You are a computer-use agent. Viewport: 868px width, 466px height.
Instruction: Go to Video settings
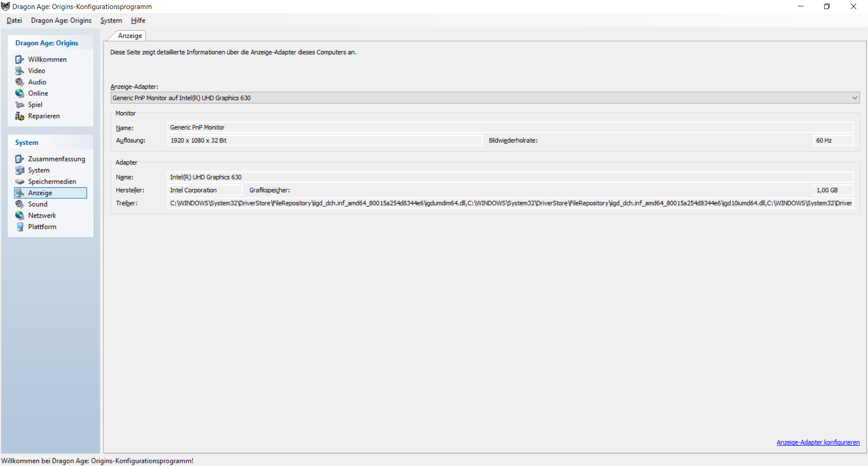(37, 71)
